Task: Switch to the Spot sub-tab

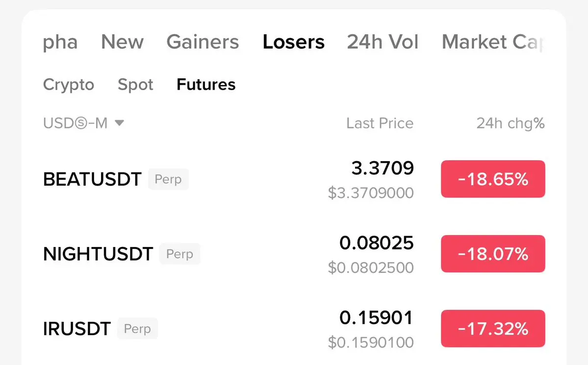Action: coord(135,85)
